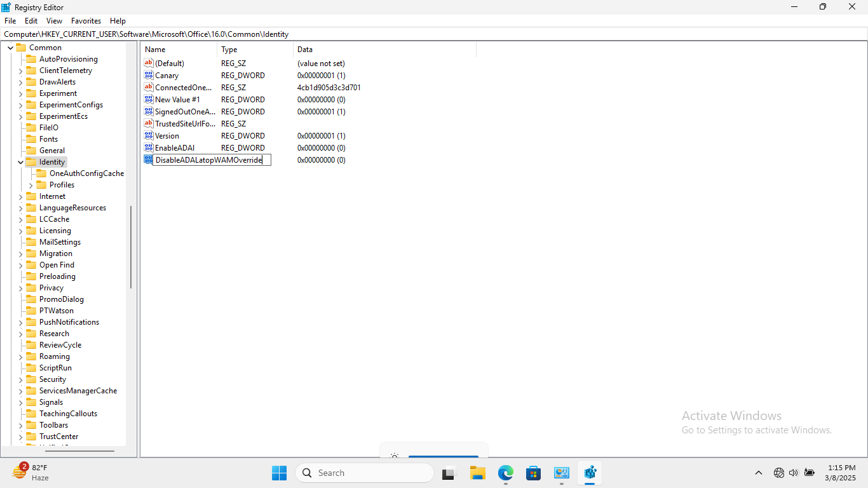Open the File menu
Image resolution: width=868 pixels, height=488 pixels.
pos(10,21)
